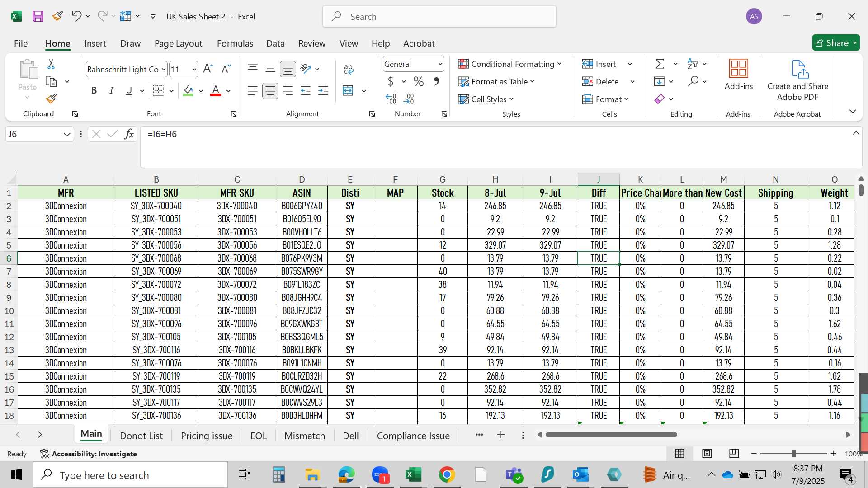Open the Data ribbon tab
Viewport: 868px width, 488px height.
click(x=275, y=43)
